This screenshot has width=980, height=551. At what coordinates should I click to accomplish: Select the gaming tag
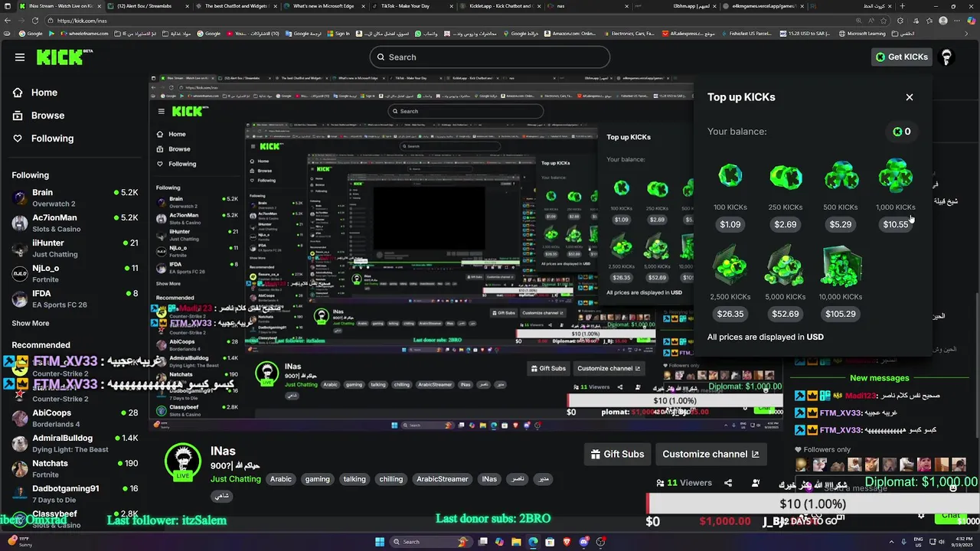coord(317,479)
